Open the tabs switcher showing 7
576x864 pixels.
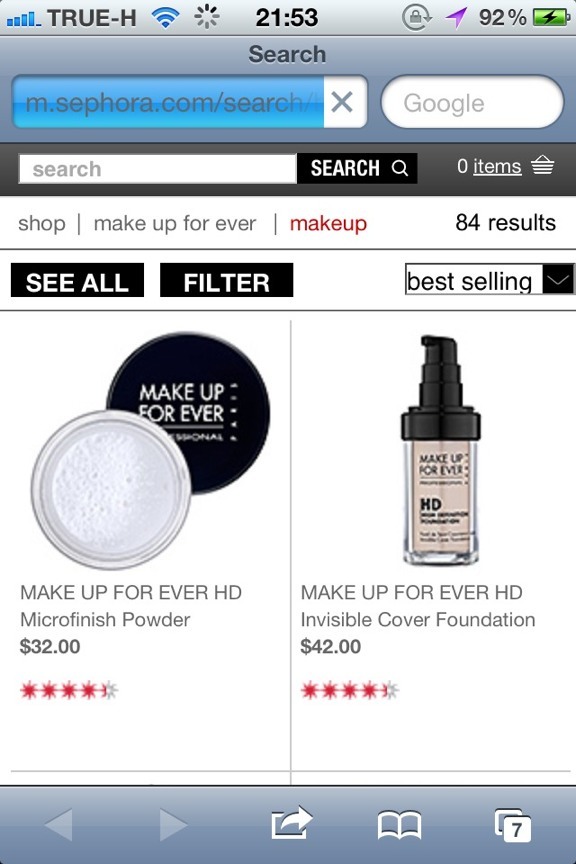[513, 825]
